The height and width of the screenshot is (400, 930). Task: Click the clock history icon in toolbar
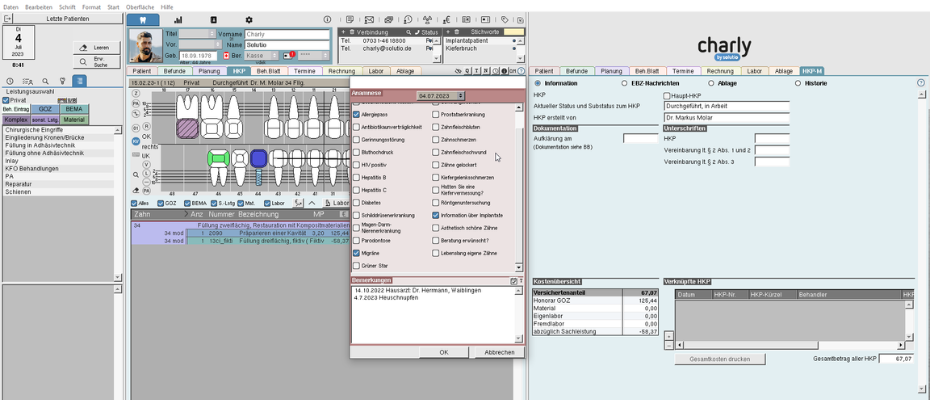(x=408, y=20)
